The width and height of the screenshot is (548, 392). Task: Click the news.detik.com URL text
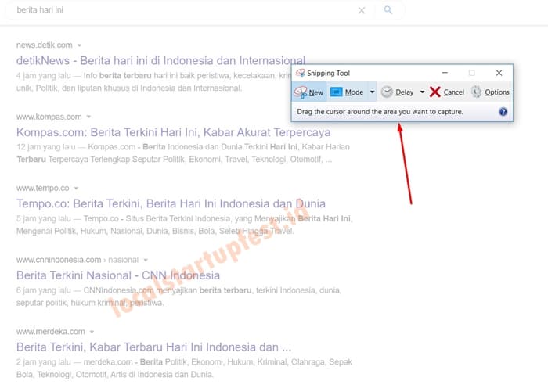pos(45,45)
